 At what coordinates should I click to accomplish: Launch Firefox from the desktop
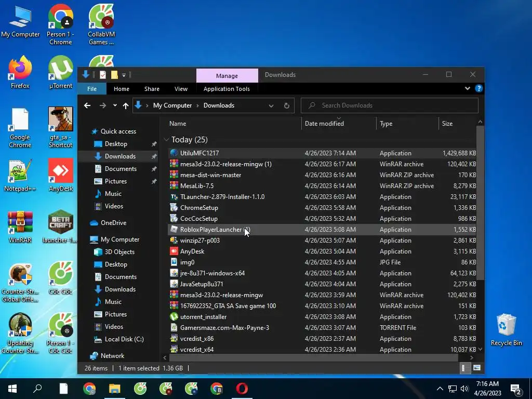click(x=20, y=72)
